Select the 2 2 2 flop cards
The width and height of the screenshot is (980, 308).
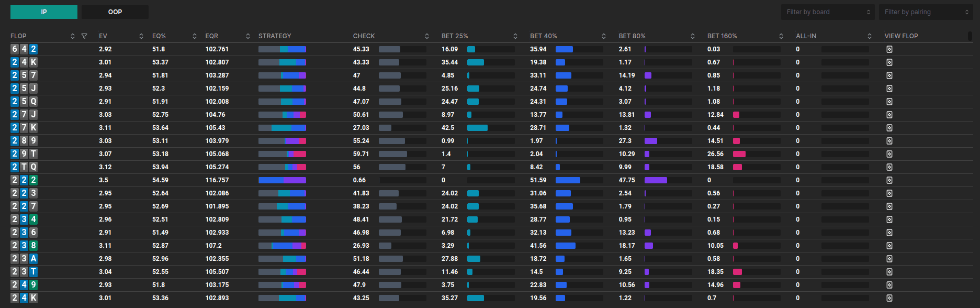pyautogui.click(x=24, y=180)
